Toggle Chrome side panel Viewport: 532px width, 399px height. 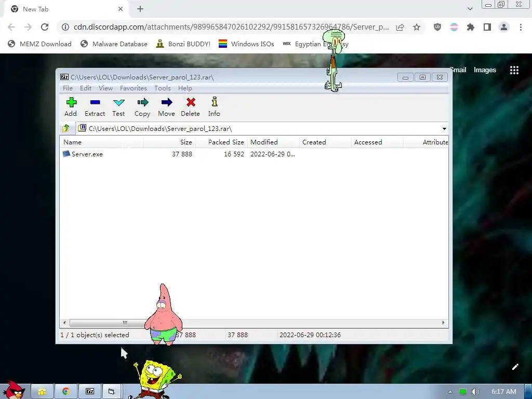click(x=487, y=27)
